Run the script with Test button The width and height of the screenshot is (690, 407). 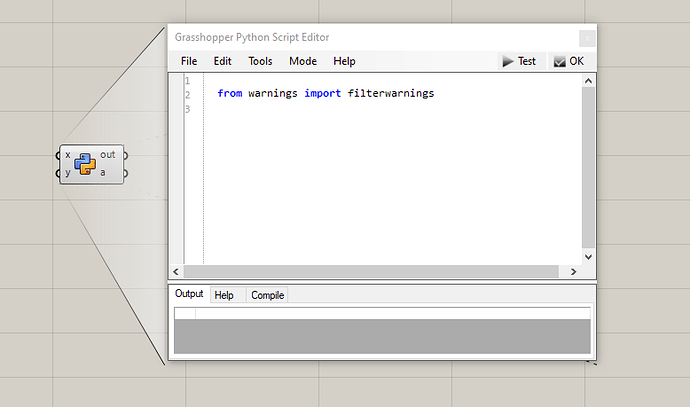[519, 61]
